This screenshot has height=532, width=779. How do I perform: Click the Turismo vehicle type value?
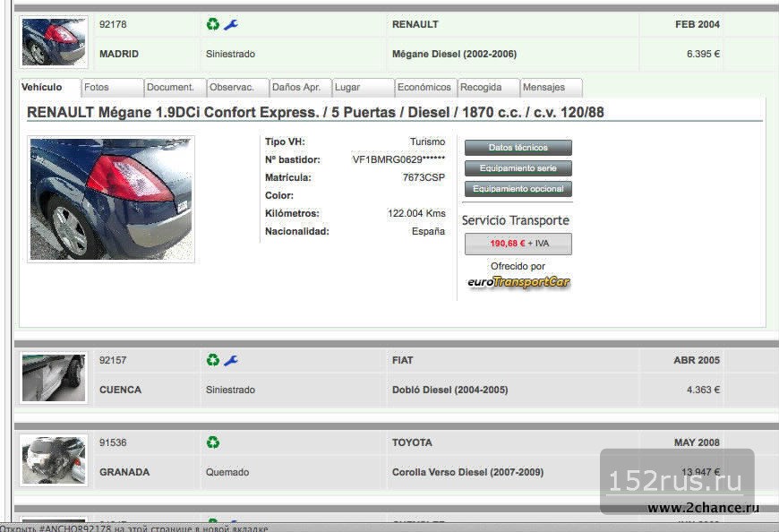coord(427,142)
